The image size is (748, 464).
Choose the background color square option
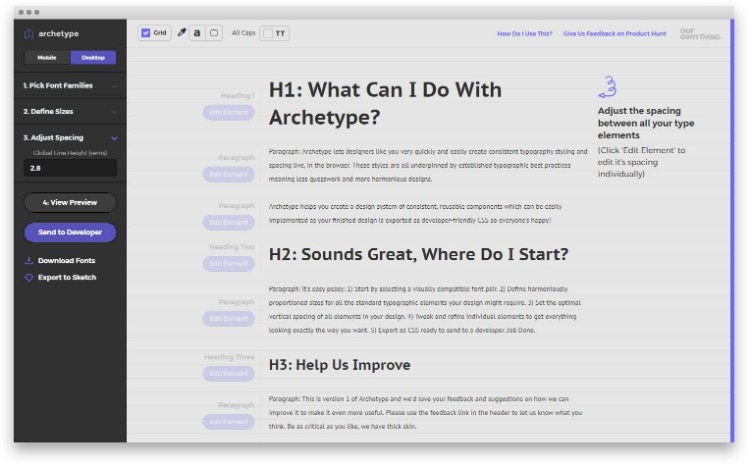(214, 33)
